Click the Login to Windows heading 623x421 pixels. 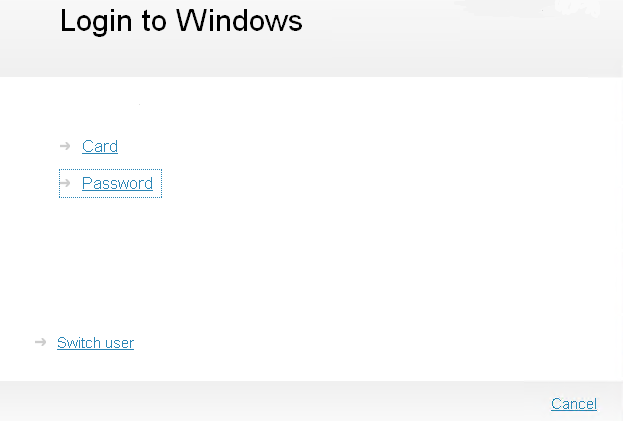point(181,21)
